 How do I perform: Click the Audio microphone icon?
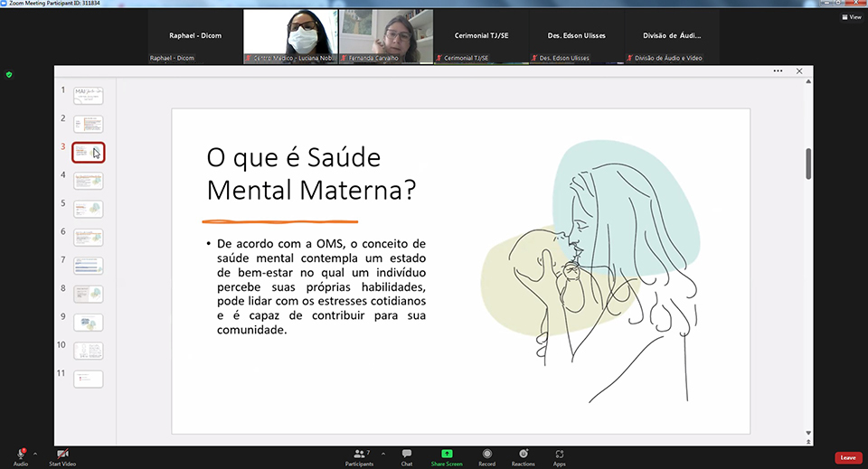pyautogui.click(x=21, y=454)
